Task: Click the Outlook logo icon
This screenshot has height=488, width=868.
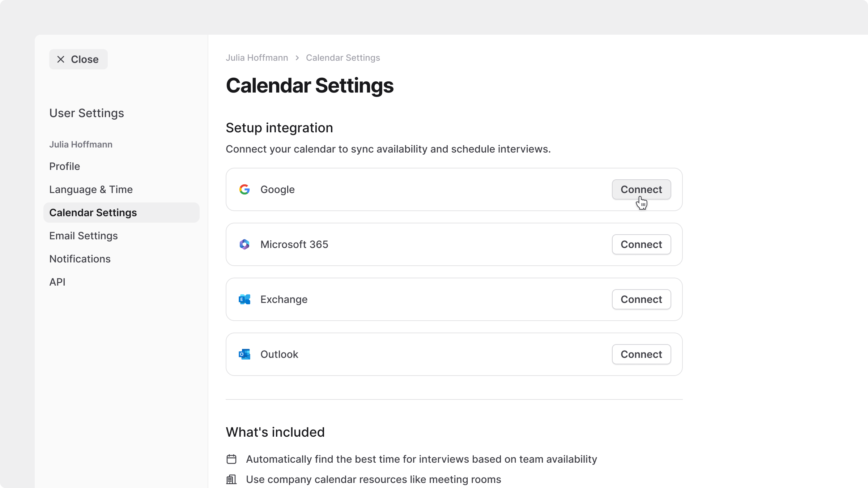Action: point(244,354)
